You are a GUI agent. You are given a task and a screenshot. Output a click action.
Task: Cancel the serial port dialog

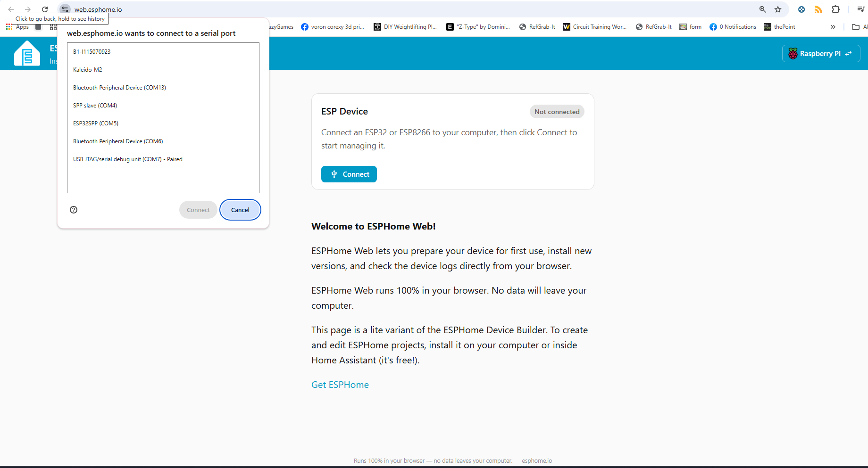240,210
